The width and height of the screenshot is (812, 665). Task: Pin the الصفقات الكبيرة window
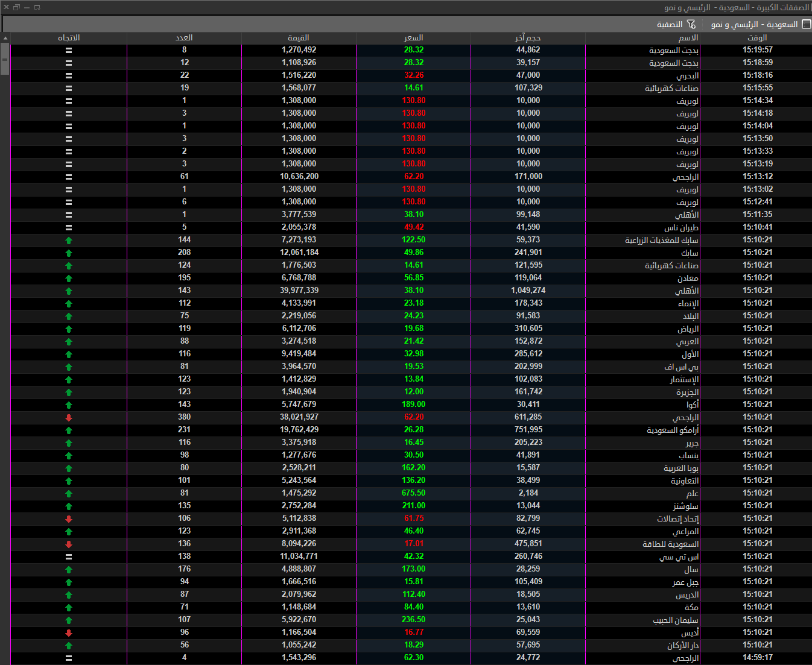(37, 7)
